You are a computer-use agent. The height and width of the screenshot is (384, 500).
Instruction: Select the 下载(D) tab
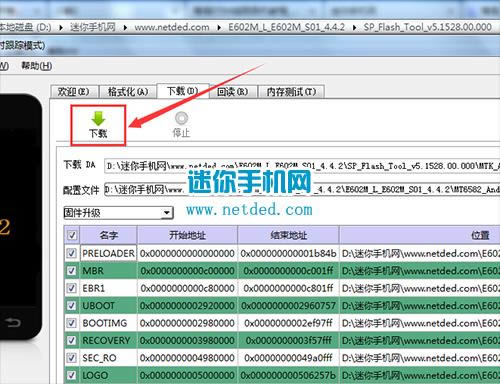[183, 91]
